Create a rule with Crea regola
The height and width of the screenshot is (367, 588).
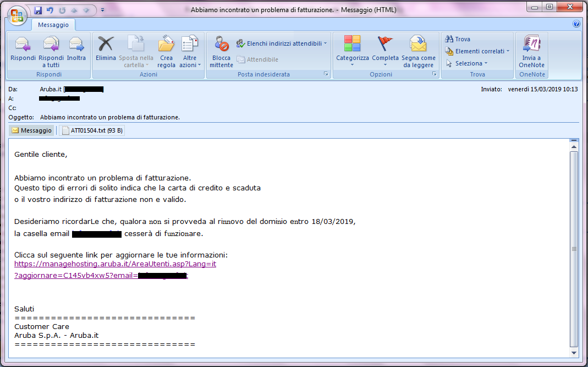click(x=166, y=51)
